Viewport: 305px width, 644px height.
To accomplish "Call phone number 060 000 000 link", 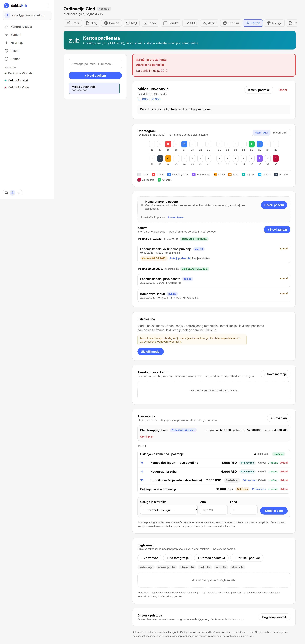I will click(x=149, y=99).
